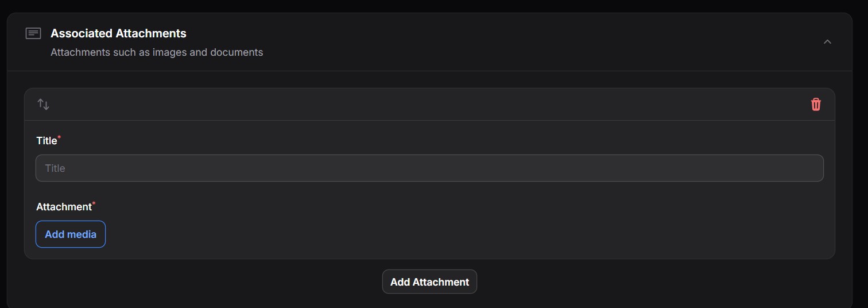Select the "Add media" blue label text

[x=71, y=234]
